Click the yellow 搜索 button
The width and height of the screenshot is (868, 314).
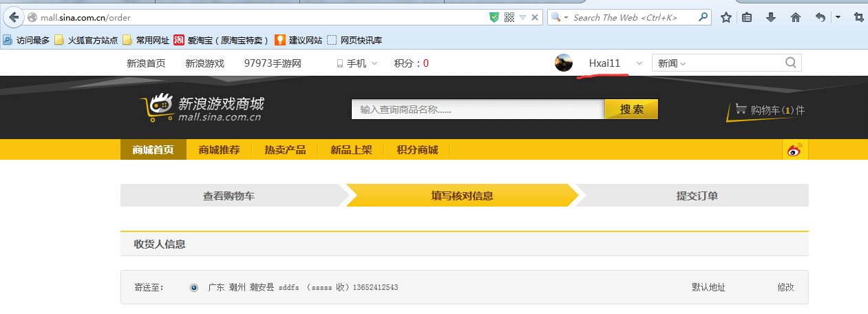[631, 109]
